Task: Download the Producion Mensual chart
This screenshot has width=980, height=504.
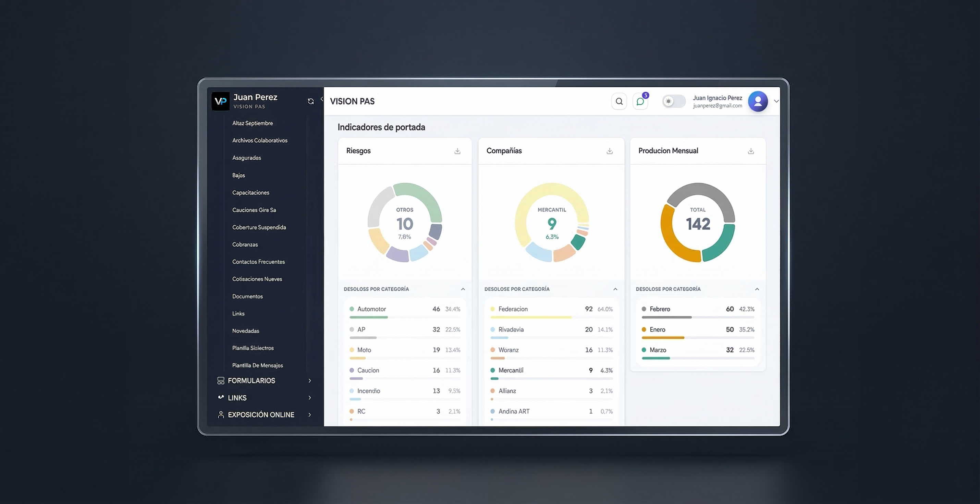Action: (x=751, y=151)
